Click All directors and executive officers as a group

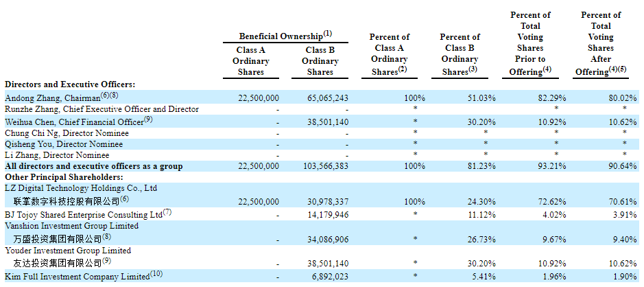coord(94,166)
